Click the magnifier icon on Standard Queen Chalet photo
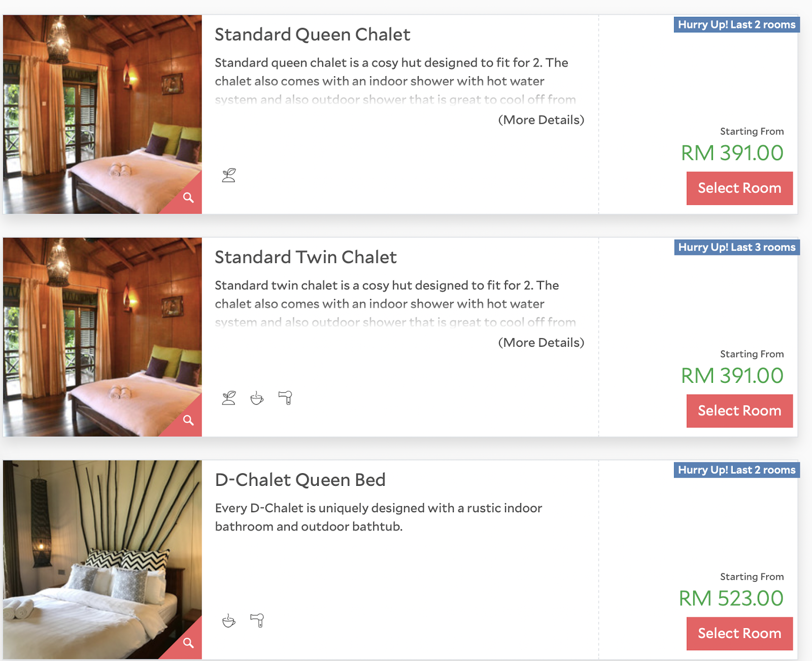The height and width of the screenshot is (661, 812). click(x=188, y=197)
